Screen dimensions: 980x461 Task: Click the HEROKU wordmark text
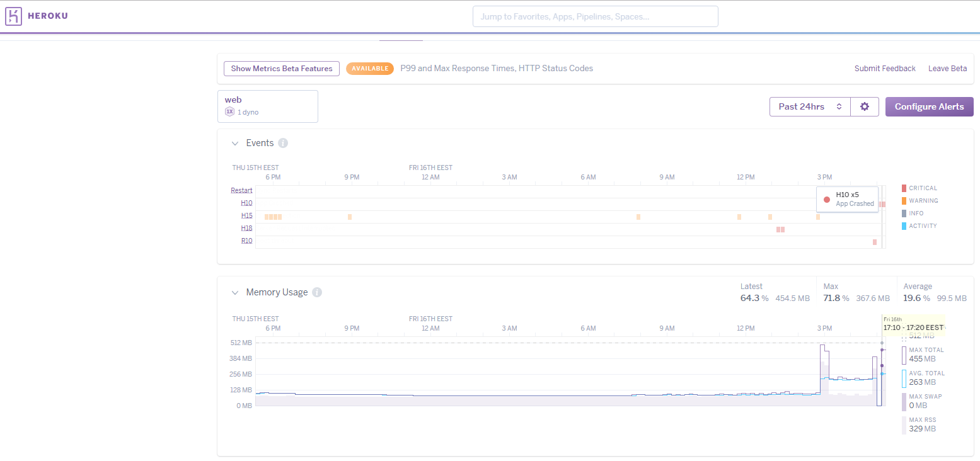pyautogui.click(x=48, y=16)
